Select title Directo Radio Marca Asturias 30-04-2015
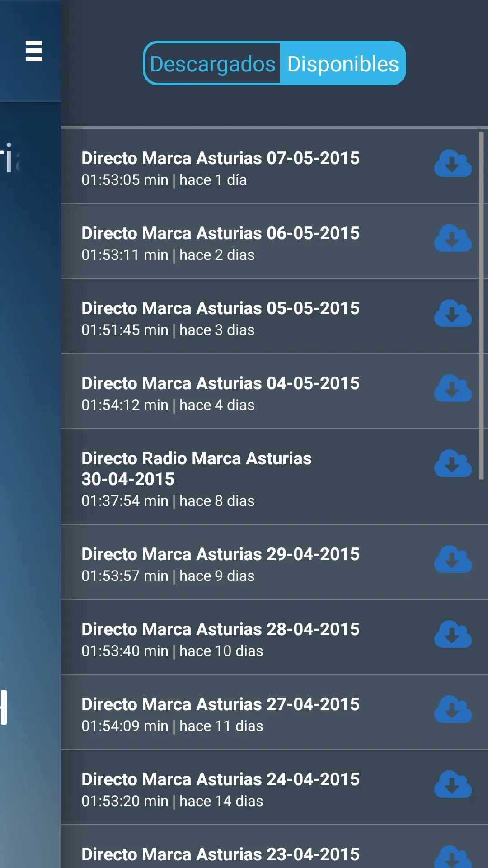Screen dimensions: 488x868 (x=197, y=469)
